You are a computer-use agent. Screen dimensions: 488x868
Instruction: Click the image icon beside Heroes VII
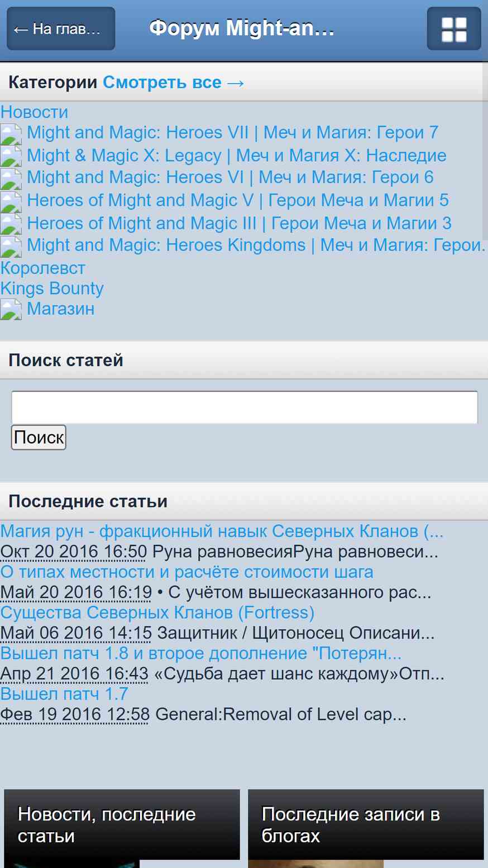coord(11,134)
